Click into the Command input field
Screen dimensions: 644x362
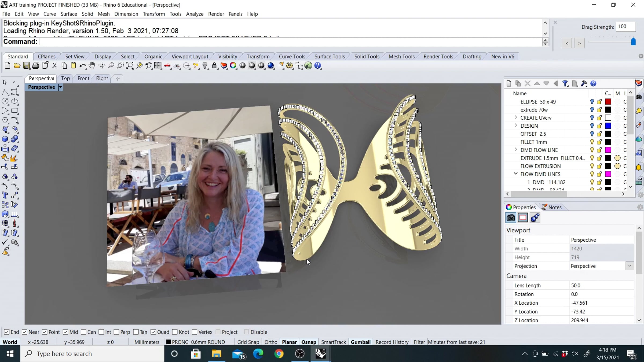coord(290,42)
